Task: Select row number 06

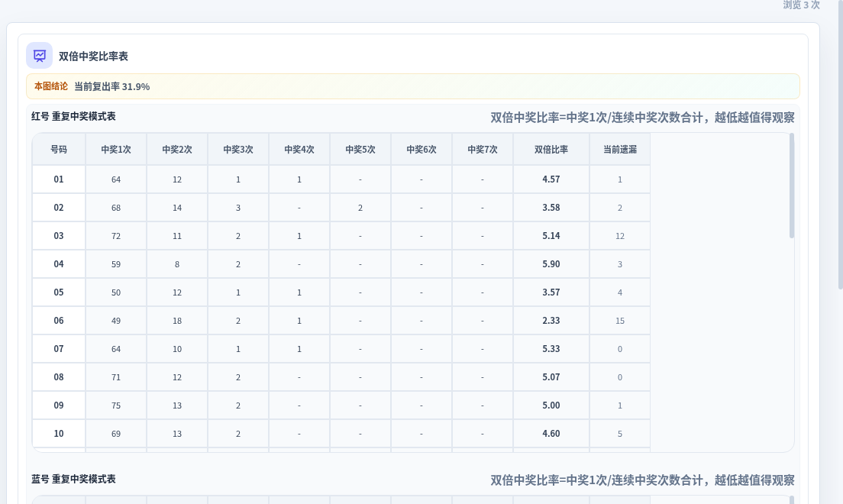Action: pyautogui.click(x=59, y=321)
